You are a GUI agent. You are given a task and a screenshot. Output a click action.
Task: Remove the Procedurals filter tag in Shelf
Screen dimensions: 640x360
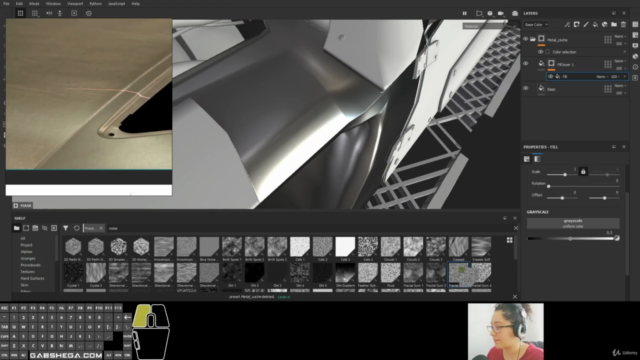[101, 228]
